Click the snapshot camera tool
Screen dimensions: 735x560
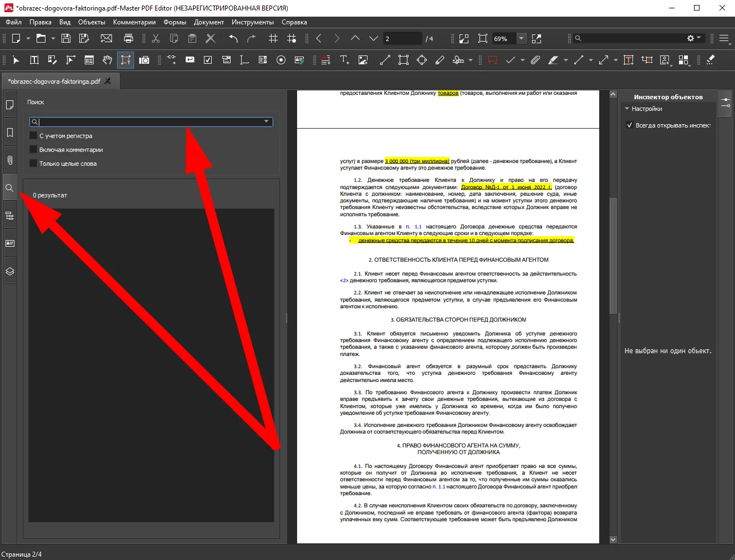[x=144, y=60]
